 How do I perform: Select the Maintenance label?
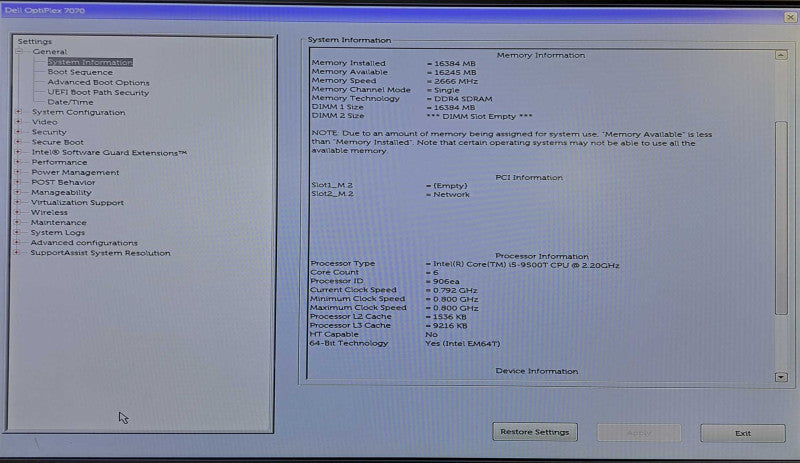pos(59,223)
